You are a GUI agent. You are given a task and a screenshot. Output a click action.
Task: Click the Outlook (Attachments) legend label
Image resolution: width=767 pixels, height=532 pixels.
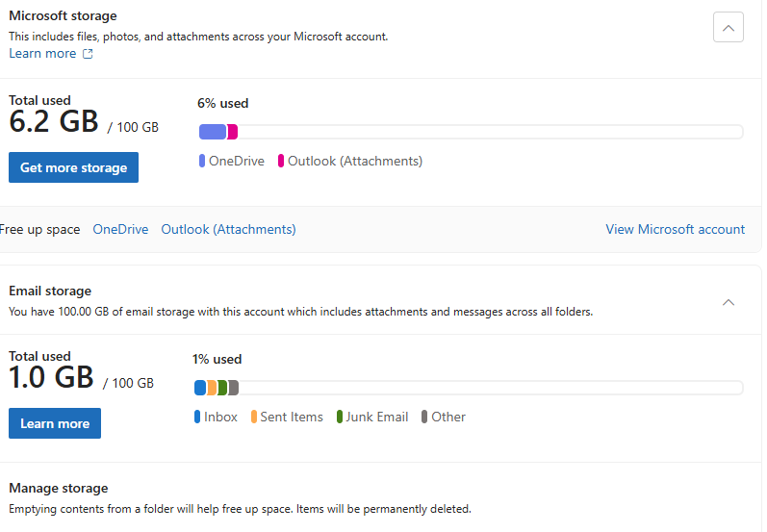click(355, 161)
